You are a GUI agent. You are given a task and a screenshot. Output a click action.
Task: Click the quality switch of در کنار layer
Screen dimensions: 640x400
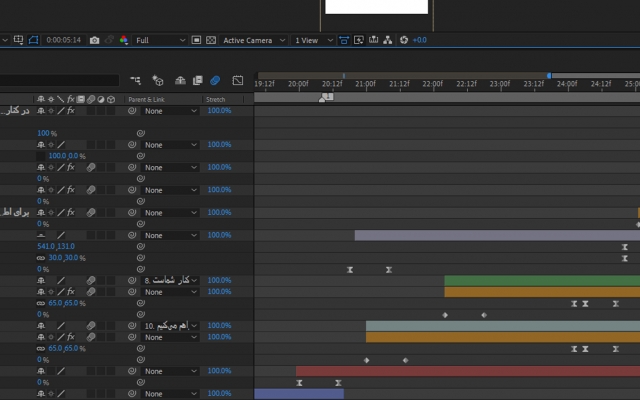[x=60, y=111]
